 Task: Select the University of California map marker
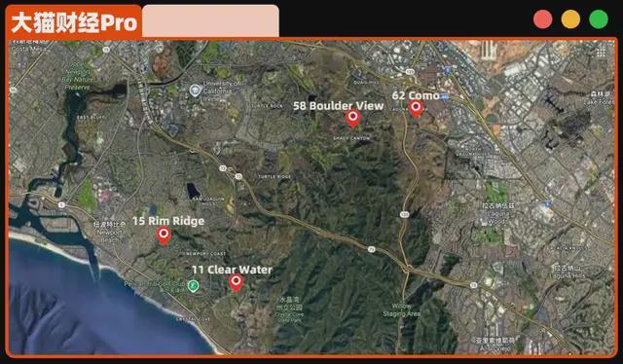(195, 91)
